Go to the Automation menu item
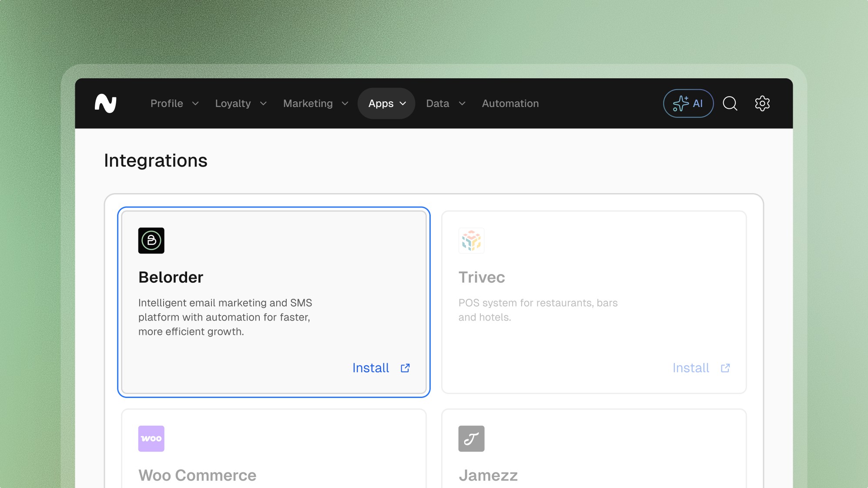This screenshot has height=488, width=868. coord(510,104)
